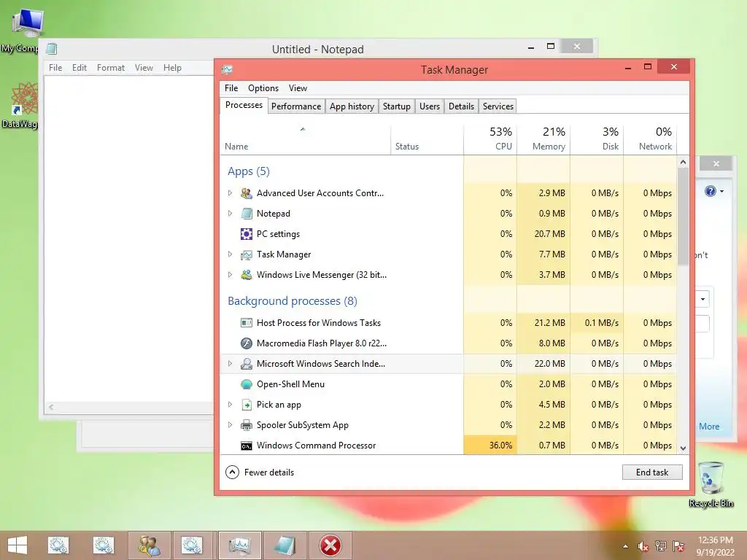
Task: Click the Pick an app process icon
Action: (x=247, y=405)
